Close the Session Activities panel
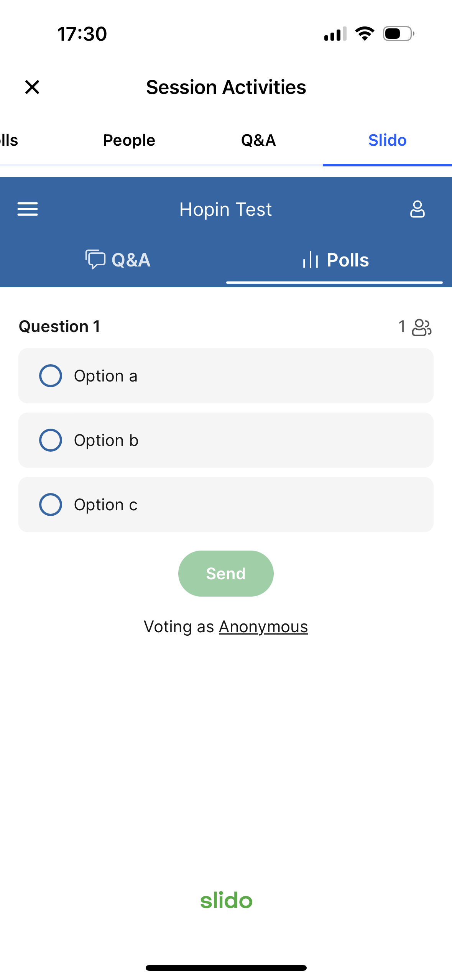The height and width of the screenshot is (980, 452). coord(32,87)
